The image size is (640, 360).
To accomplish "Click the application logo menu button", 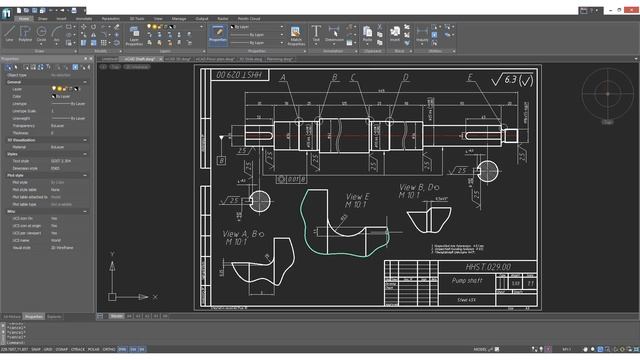I will point(6,13).
